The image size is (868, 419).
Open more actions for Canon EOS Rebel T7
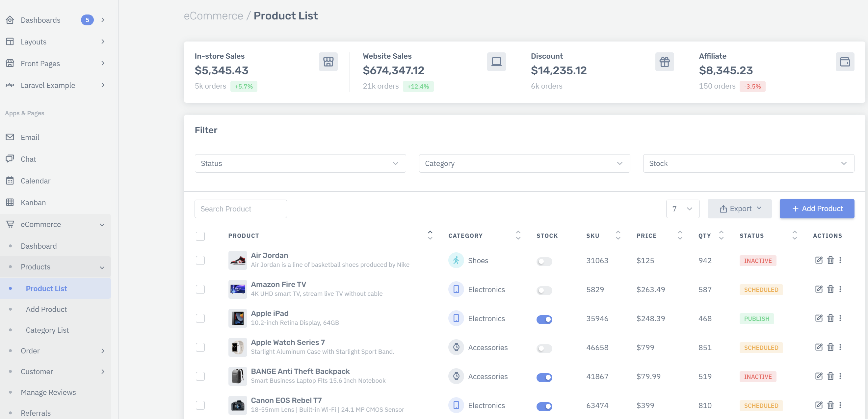pos(840,405)
